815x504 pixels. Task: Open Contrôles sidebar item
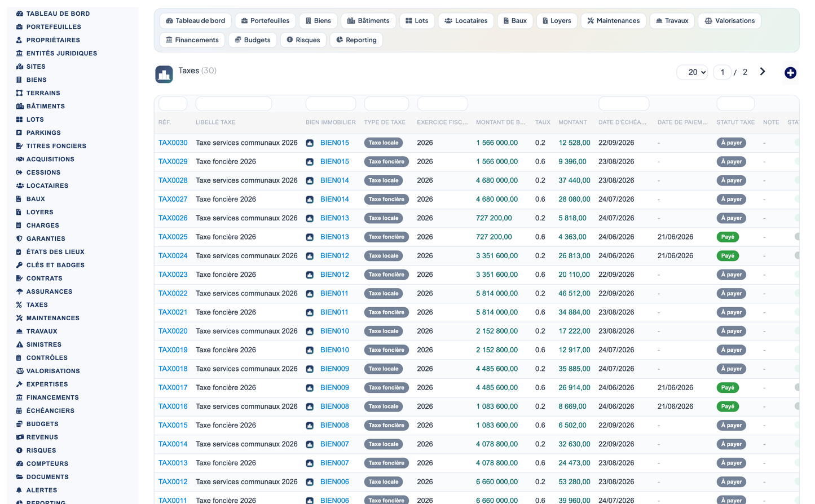pyautogui.click(x=42, y=358)
